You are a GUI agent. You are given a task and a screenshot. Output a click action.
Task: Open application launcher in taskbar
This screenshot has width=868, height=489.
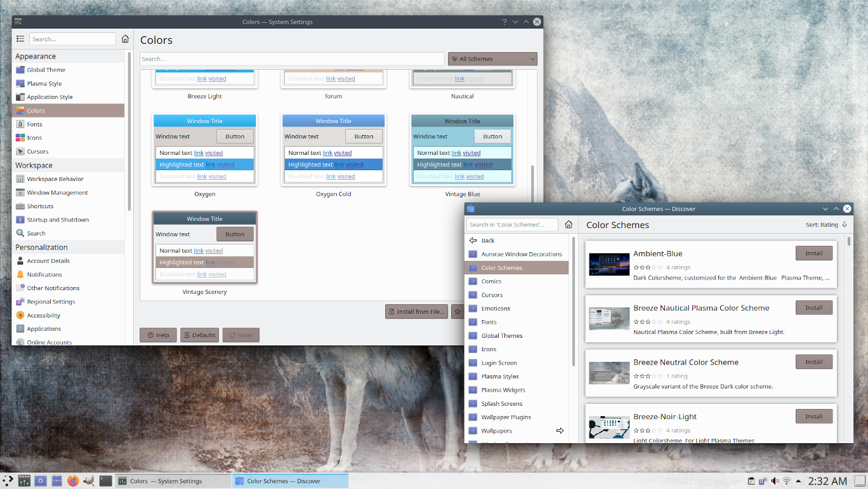tap(9, 481)
